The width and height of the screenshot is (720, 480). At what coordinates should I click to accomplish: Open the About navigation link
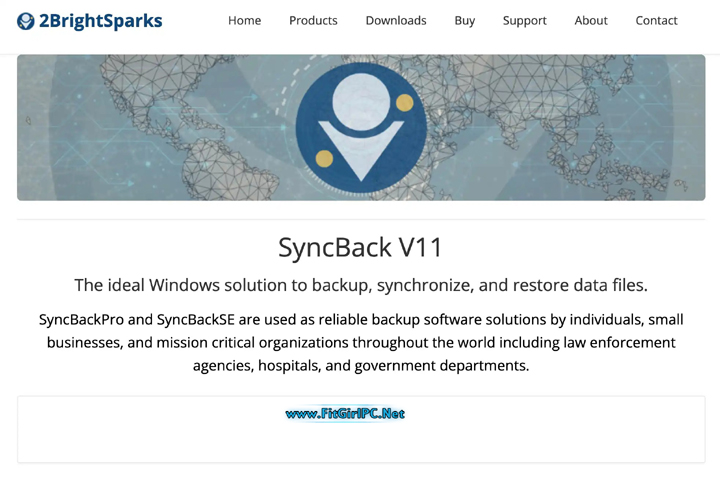click(x=591, y=21)
